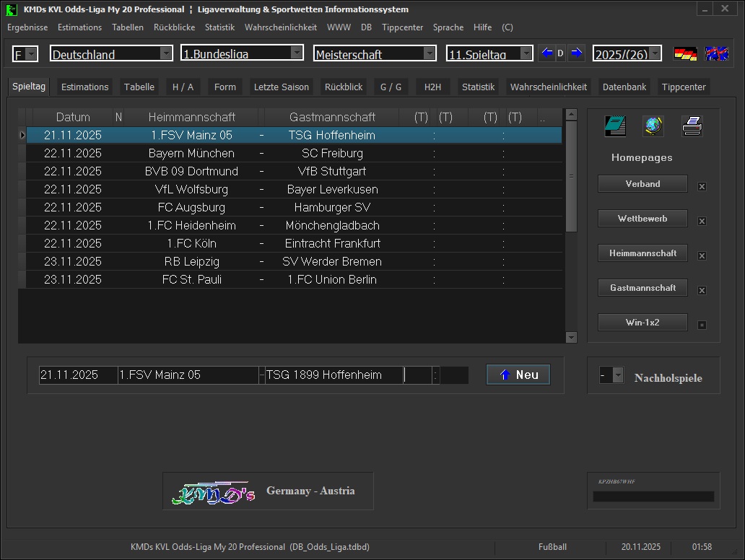Screen dimensions: 745x560
Task: Switch to the Letzte Saison tab
Action: (x=281, y=87)
